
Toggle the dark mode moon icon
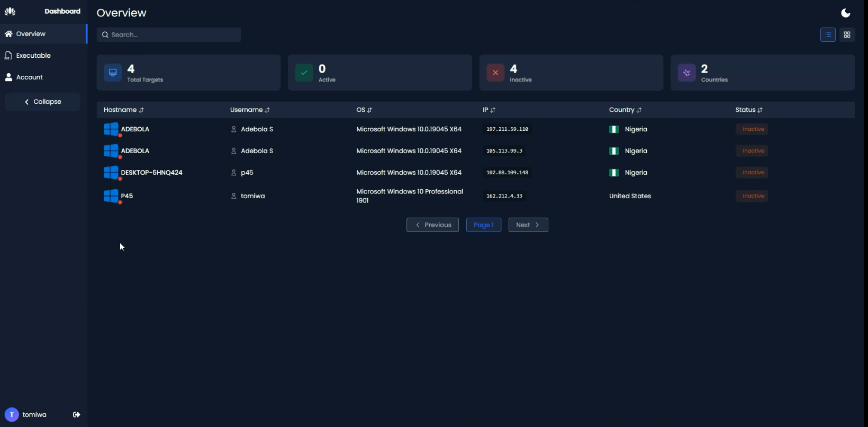pos(846,13)
